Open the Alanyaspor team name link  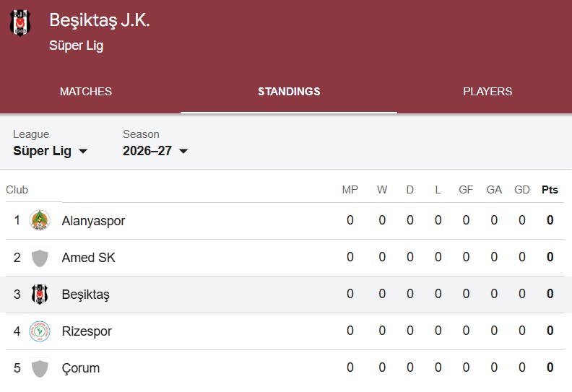93,221
